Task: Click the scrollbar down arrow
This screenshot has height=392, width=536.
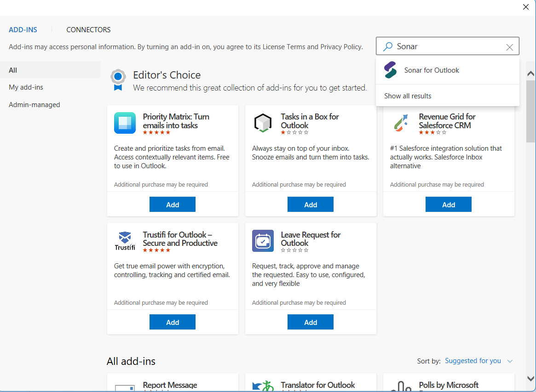Action: (530, 378)
